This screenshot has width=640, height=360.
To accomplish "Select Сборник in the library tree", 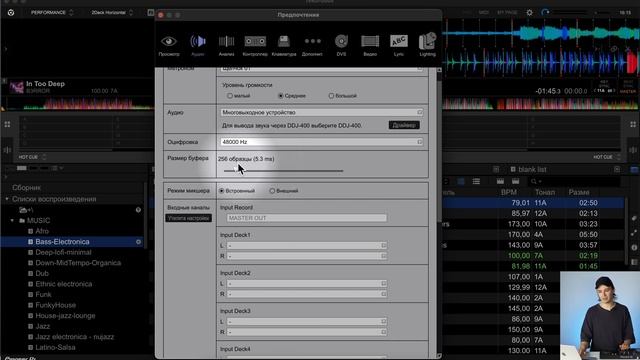I will click(x=27, y=188).
